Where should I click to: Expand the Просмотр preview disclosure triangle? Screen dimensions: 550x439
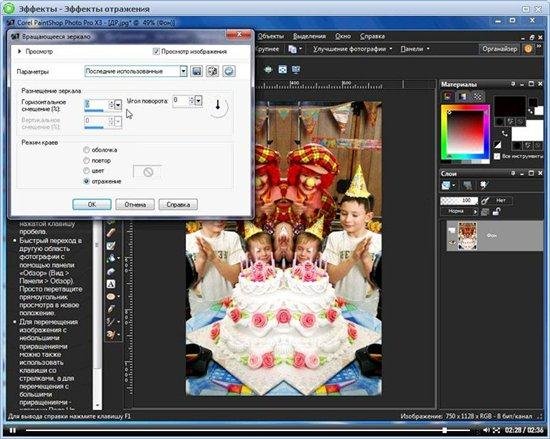coord(20,52)
